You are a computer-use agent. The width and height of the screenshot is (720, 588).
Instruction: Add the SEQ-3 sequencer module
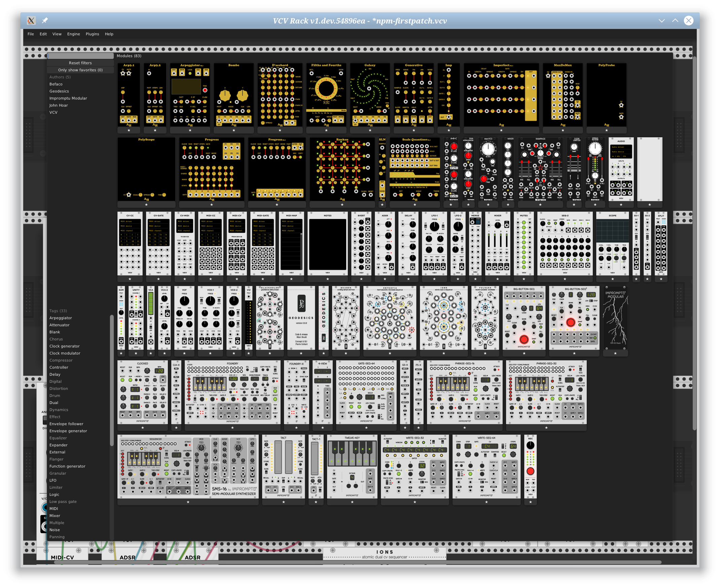pyautogui.click(x=565, y=244)
